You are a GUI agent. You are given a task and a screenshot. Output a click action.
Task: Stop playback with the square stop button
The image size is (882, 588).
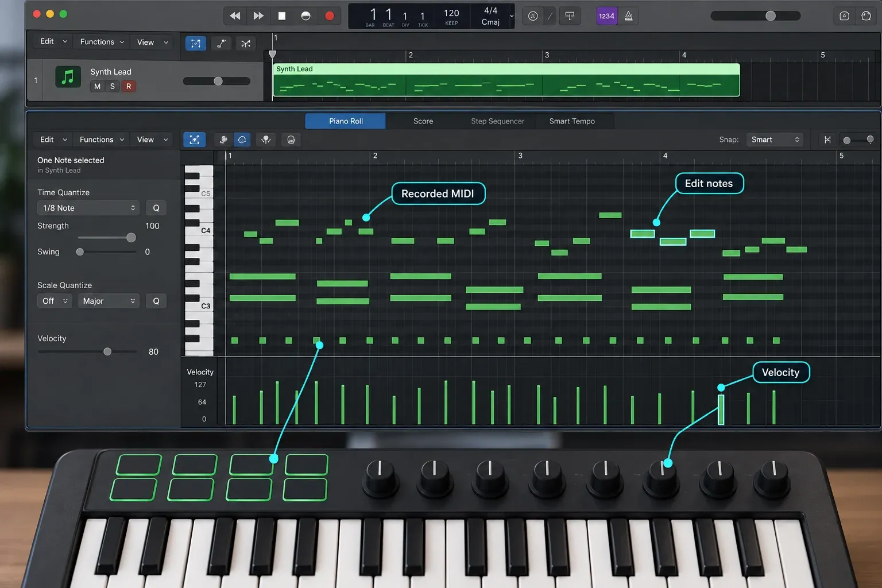tap(282, 16)
